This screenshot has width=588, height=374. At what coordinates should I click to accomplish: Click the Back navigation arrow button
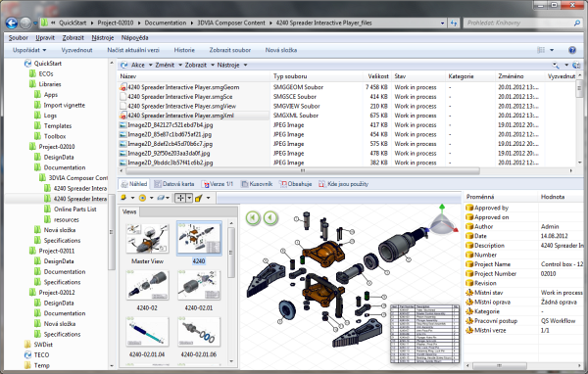coord(12,23)
